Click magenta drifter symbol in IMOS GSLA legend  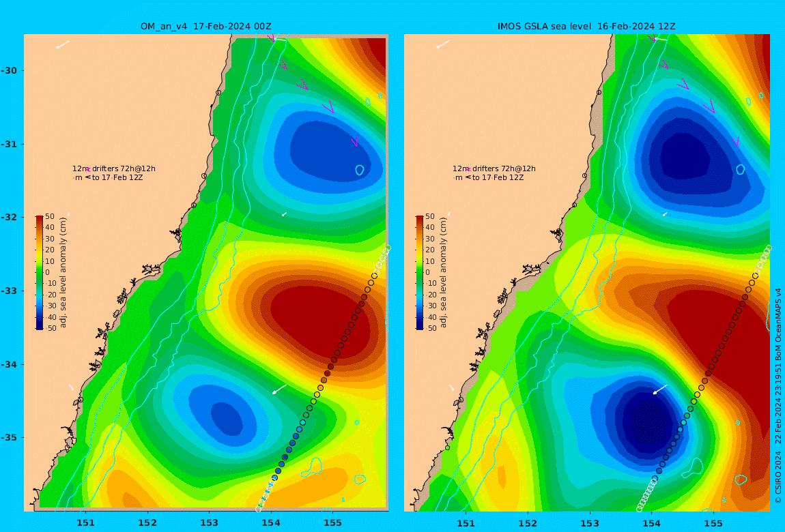click(x=468, y=170)
